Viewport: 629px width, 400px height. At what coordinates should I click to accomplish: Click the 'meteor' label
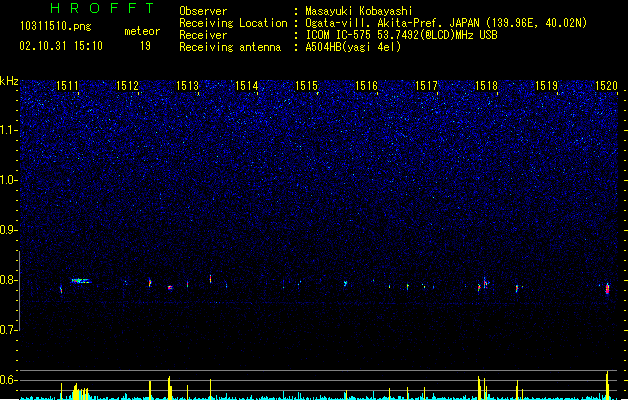(142, 31)
